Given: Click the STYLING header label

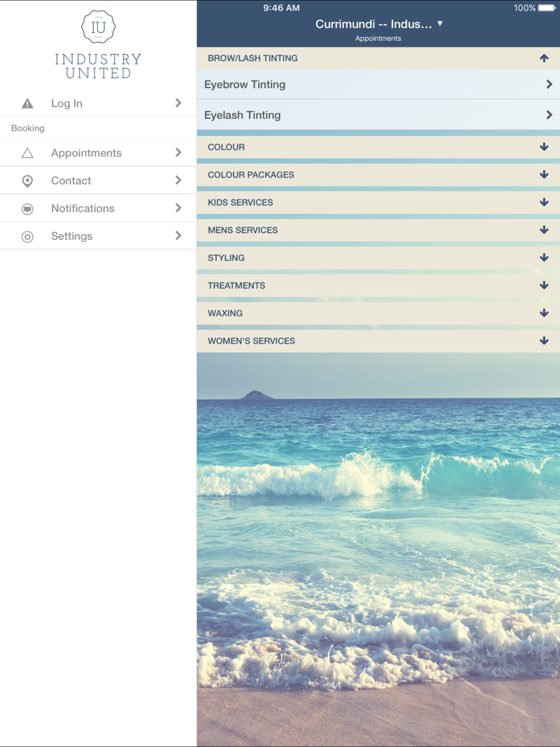Looking at the screenshot, I should [x=226, y=258].
